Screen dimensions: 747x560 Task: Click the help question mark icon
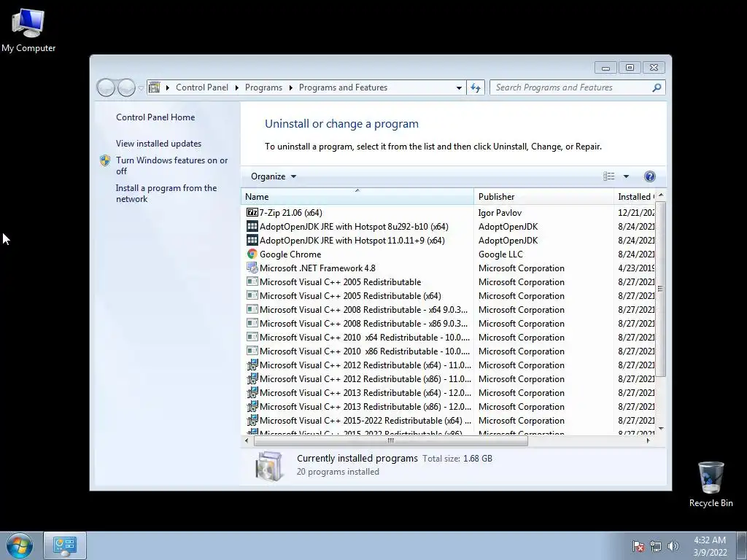point(649,176)
